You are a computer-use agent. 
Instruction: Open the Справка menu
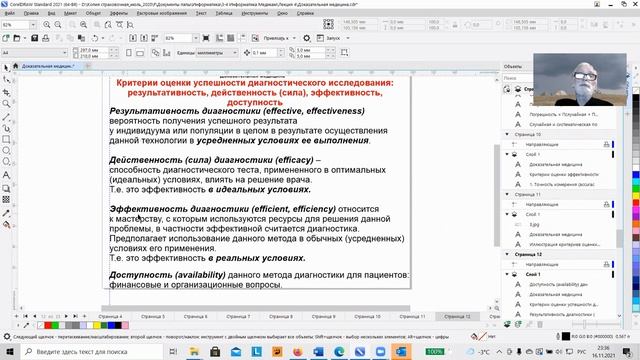[305, 13]
